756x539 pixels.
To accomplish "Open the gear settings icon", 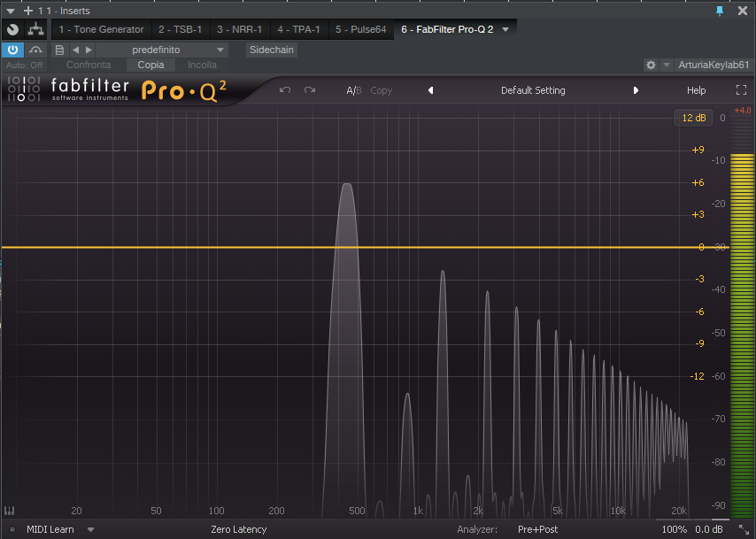I will pos(651,65).
